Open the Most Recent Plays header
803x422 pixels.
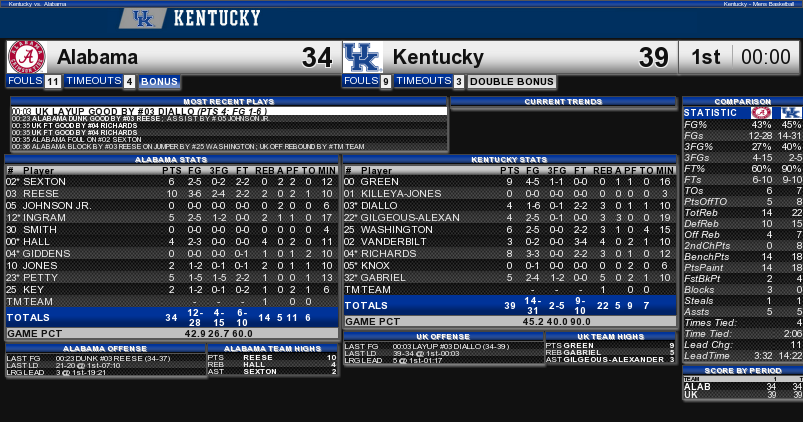click(229, 101)
